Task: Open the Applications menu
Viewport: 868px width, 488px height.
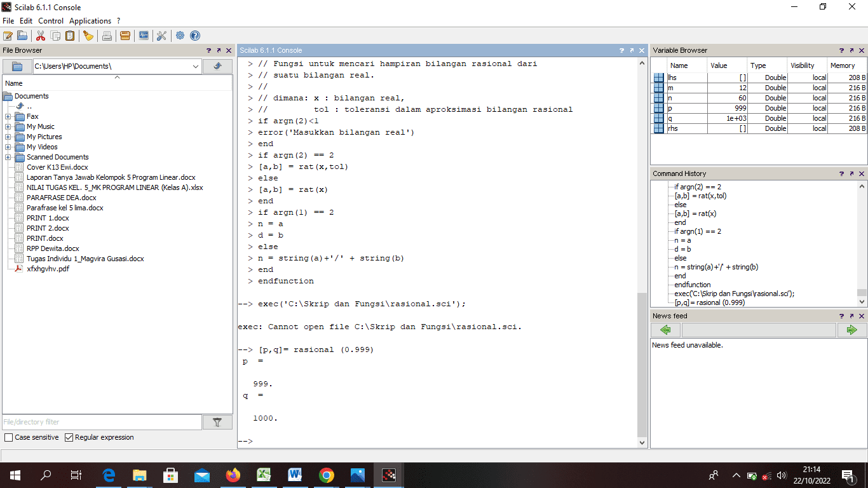Action: click(90, 21)
